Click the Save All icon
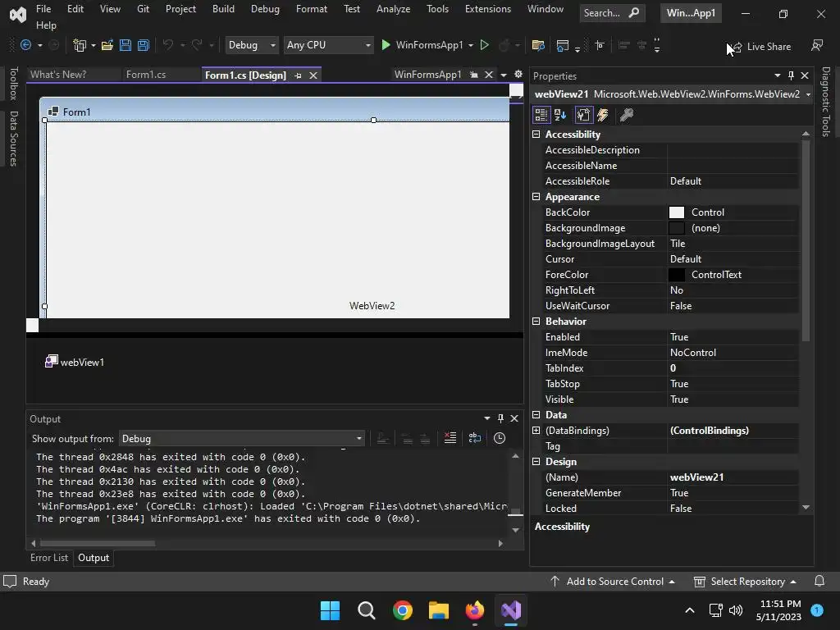840x630 pixels. tap(144, 46)
